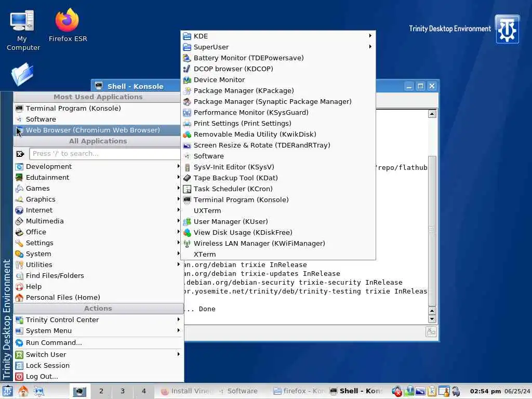Click the clock showing 02:54 pm

tap(485, 391)
